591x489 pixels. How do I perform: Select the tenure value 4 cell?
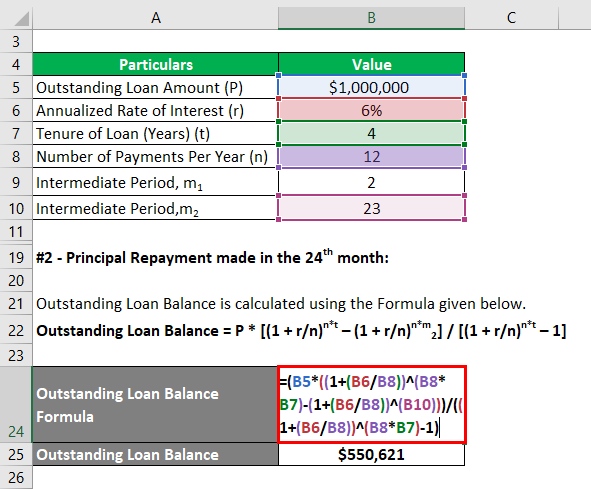(x=371, y=133)
